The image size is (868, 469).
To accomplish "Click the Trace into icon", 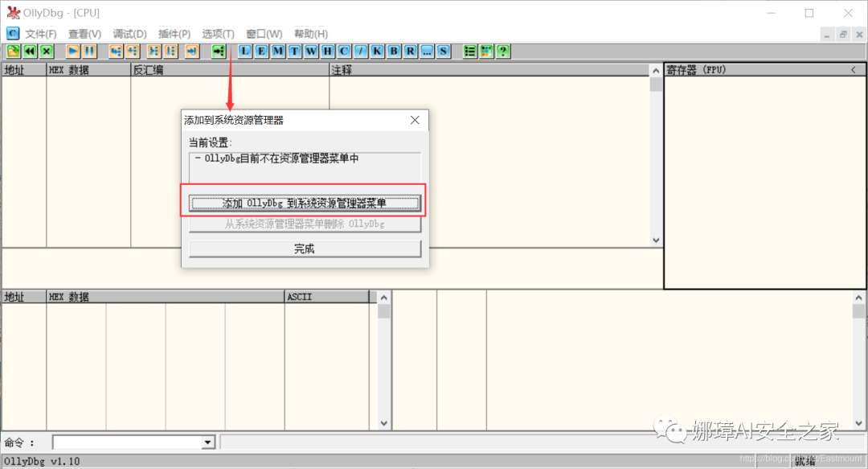I will (x=154, y=51).
